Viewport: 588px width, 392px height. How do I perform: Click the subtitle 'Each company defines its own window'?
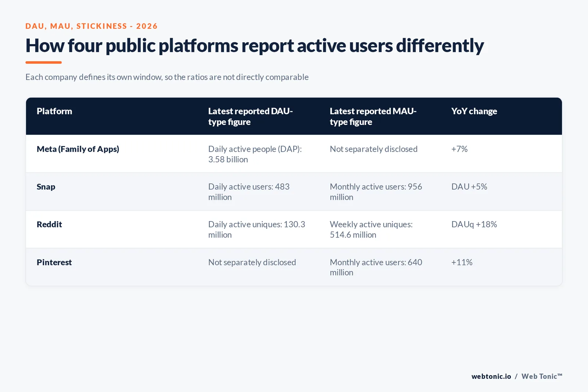coord(167,77)
